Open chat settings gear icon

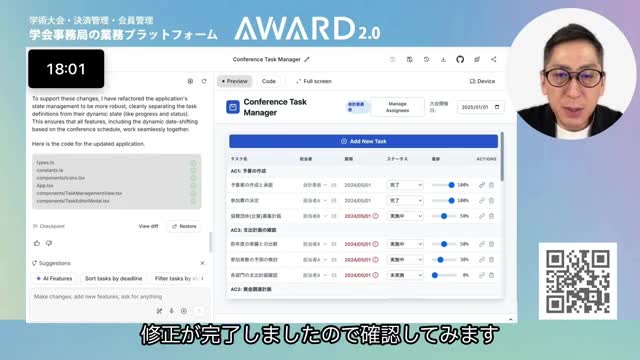point(190,81)
